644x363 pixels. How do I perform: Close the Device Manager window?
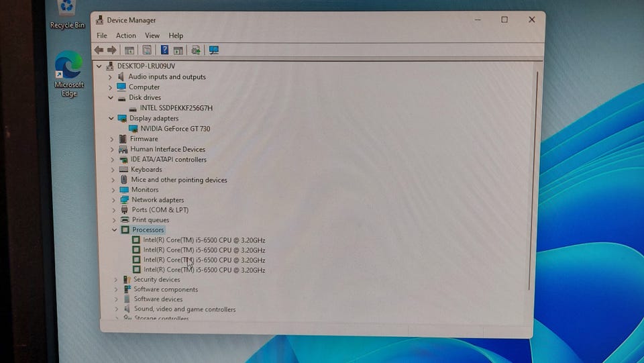coord(531,19)
